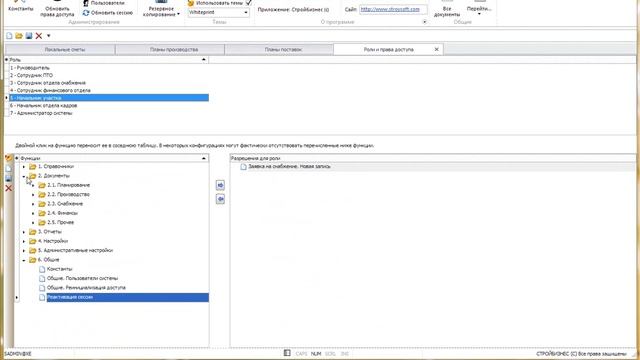Expand the 3. Отчеты tree node
This screenshot has height=360, width=640.
point(24,232)
